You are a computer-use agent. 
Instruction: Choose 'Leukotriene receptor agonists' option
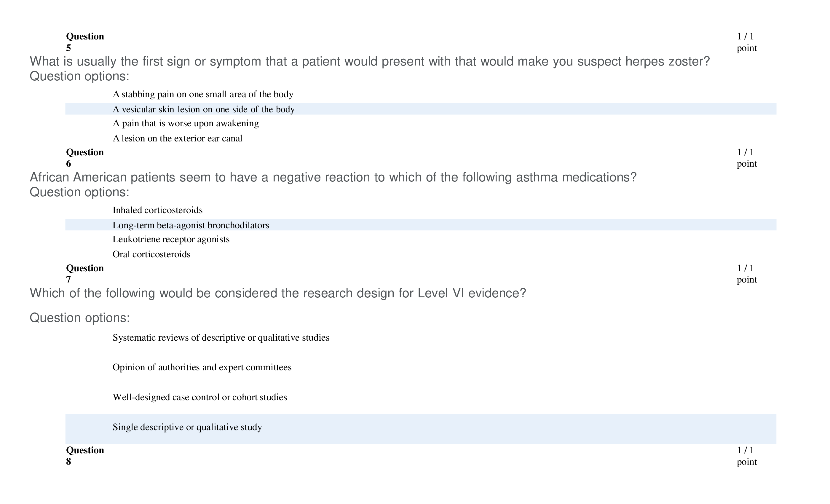pos(171,239)
